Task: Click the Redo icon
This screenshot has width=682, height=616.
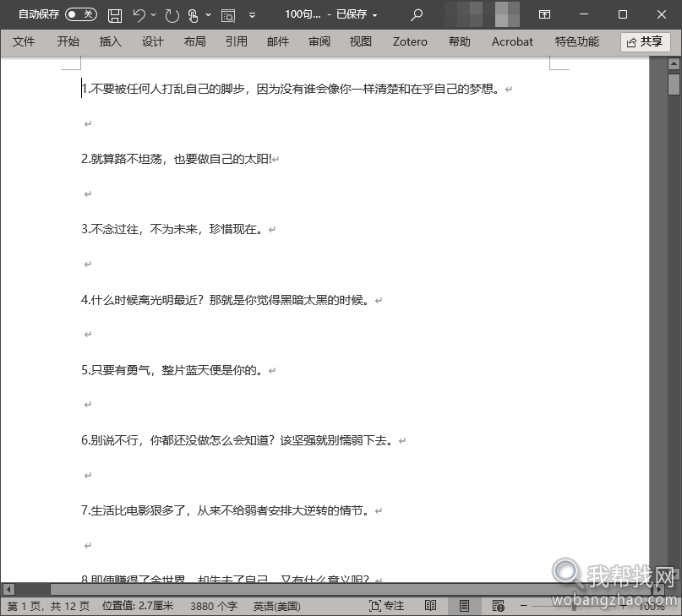Action: pos(172,16)
